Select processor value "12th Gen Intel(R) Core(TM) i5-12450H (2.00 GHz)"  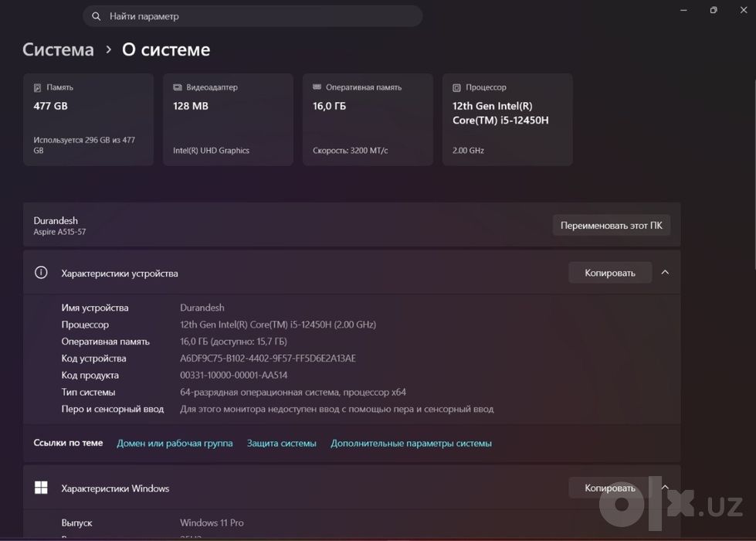coord(278,325)
